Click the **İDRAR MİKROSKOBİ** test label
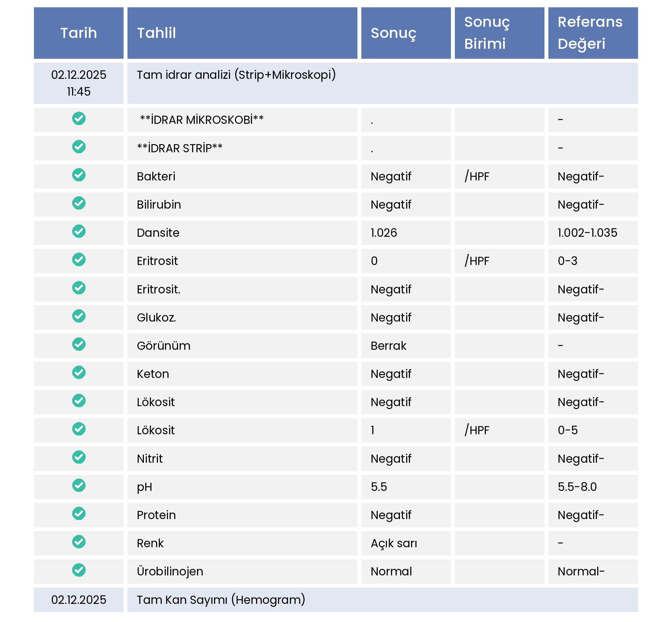Viewport: 672px width, 622px height. tap(202, 120)
